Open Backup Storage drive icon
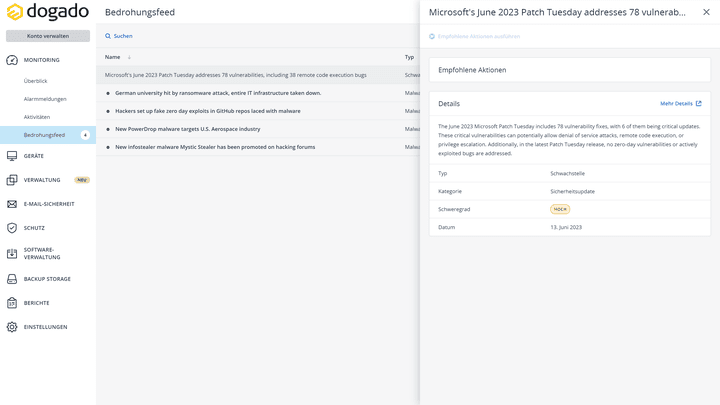Screen dimensions: 720x405 [12, 279]
